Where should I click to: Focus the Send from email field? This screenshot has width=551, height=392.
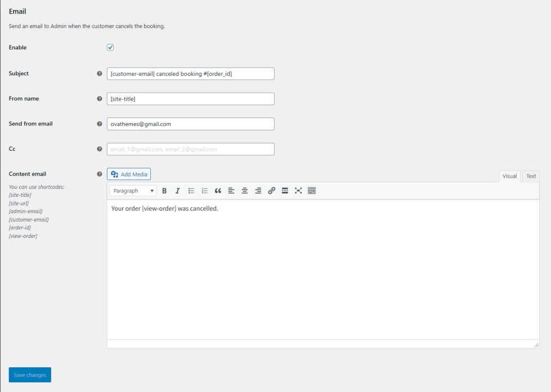[x=190, y=124]
